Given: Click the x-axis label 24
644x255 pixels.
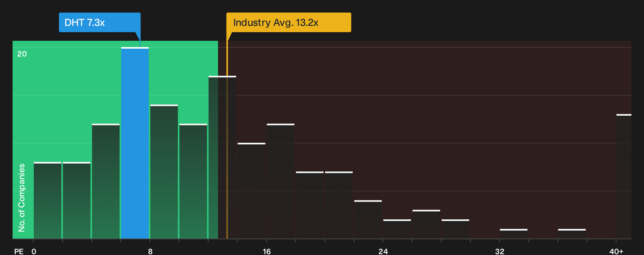Looking at the screenshot, I should click(x=383, y=251).
